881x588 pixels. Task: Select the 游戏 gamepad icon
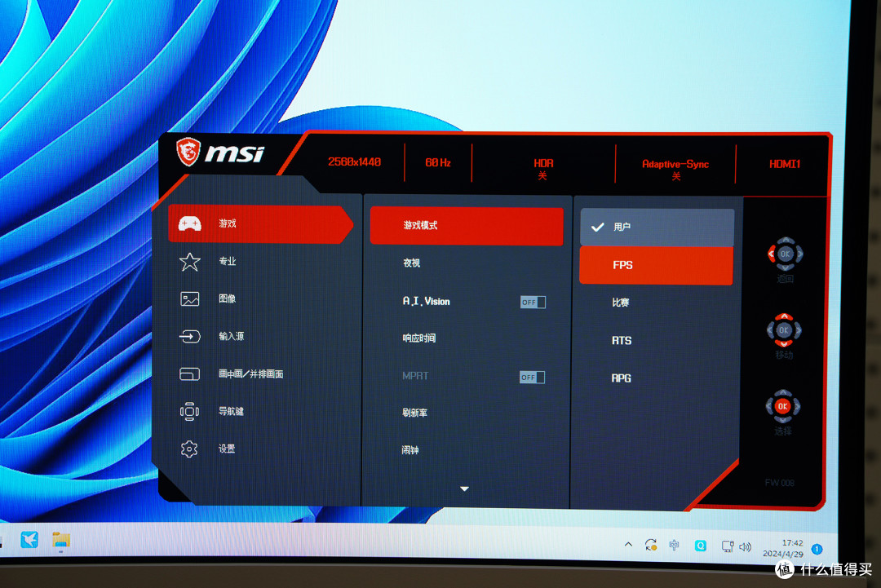[x=189, y=223]
